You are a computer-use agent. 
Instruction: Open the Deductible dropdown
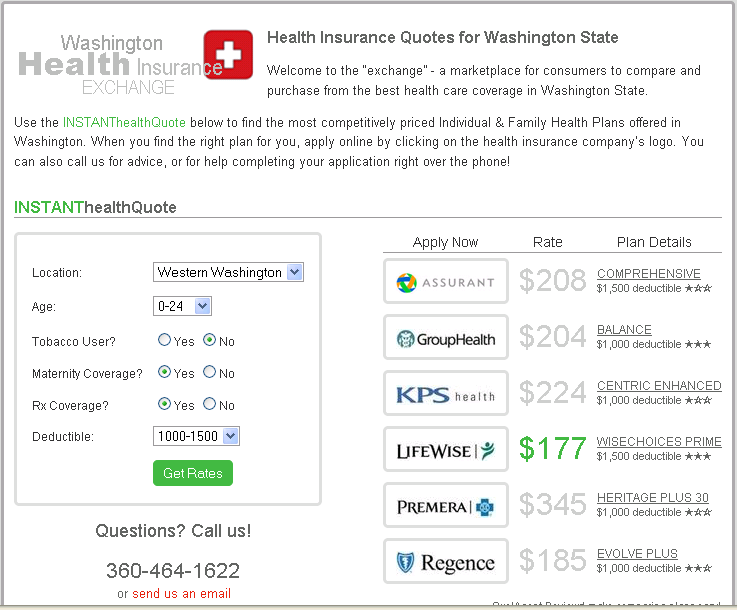[x=197, y=436]
